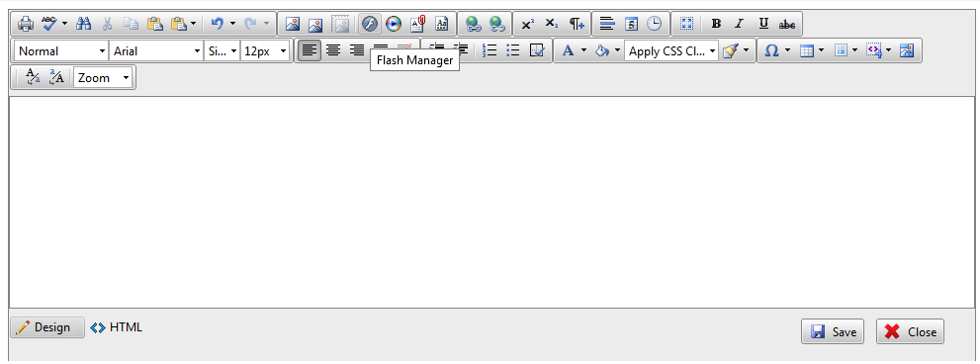Click the Save button

point(833,331)
